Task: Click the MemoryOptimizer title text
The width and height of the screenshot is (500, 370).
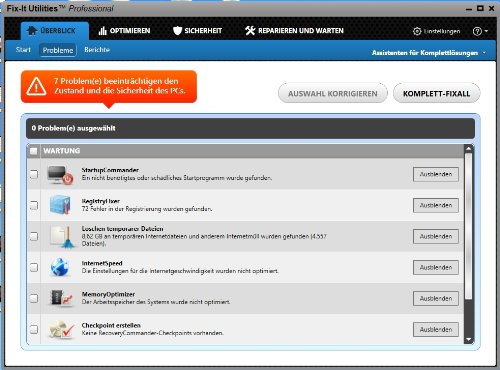Action: coord(108,294)
